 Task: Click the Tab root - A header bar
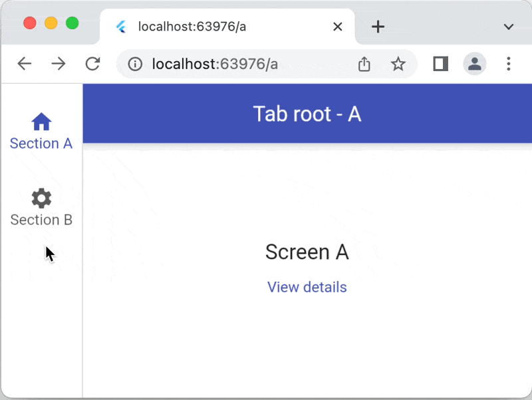coord(307,114)
